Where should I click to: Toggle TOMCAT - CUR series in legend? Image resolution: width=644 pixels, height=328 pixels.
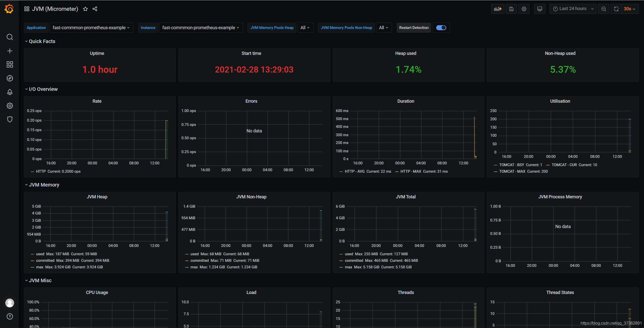[564, 165]
